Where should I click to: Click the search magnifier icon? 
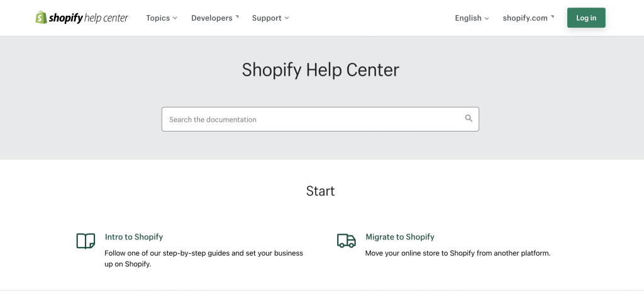469,118
